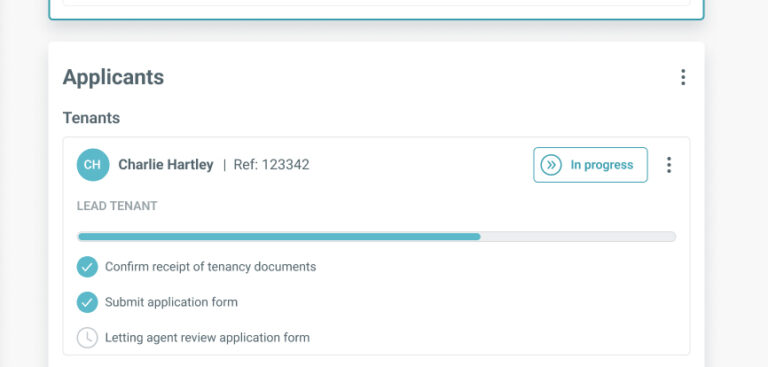Viewport: 768px width, 367px height.
Task: Click the In progress status button
Action: coord(590,165)
